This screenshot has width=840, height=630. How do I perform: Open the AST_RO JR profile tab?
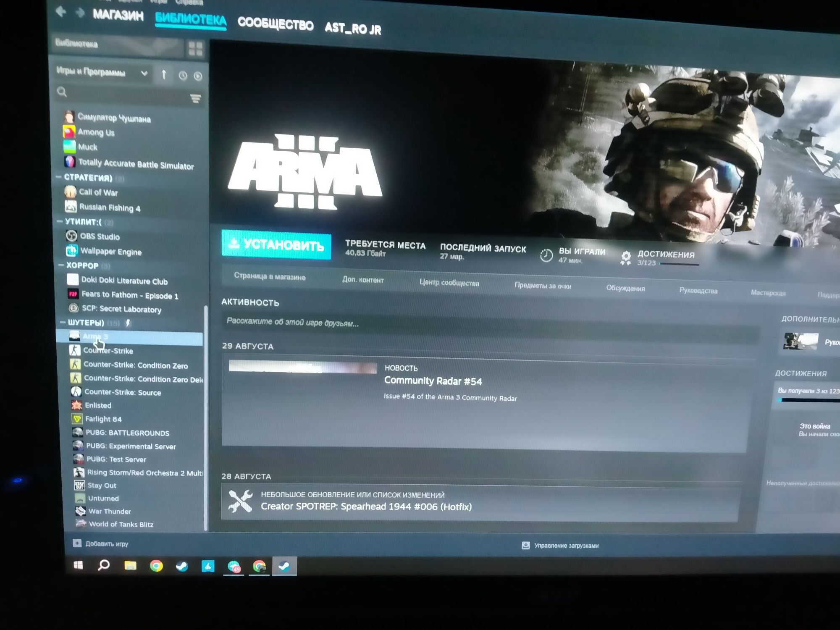(353, 28)
